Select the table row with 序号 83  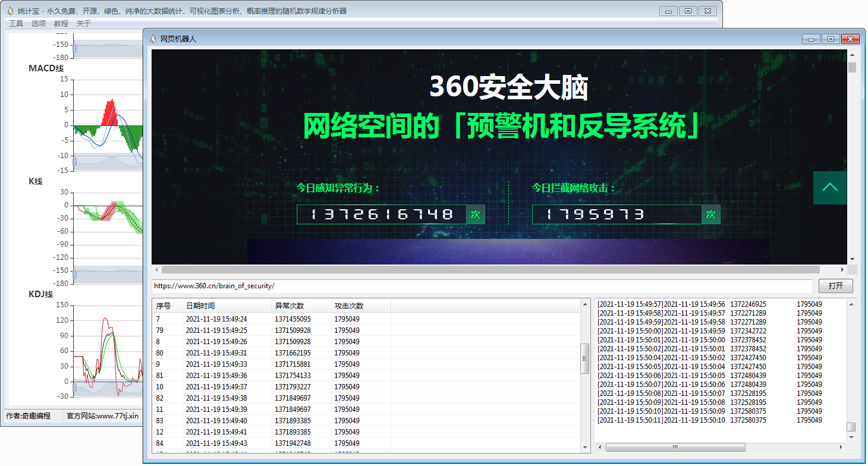(x=366, y=421)
